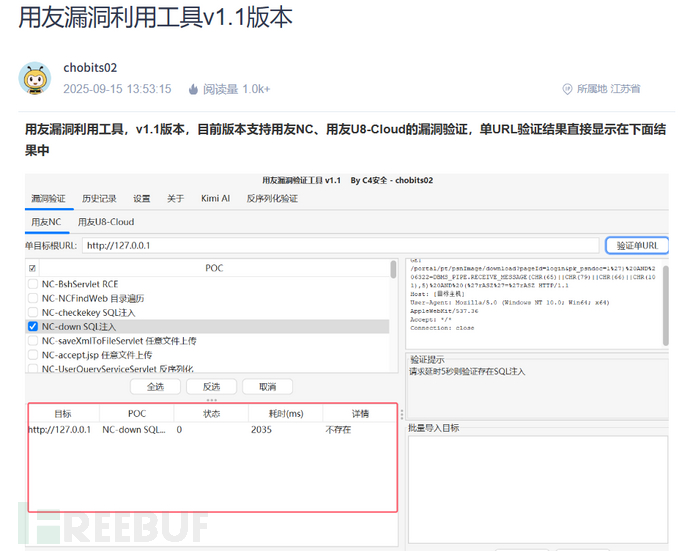Open the Kimi AI tab
690x551 pixels.
(x=215, y=198)
